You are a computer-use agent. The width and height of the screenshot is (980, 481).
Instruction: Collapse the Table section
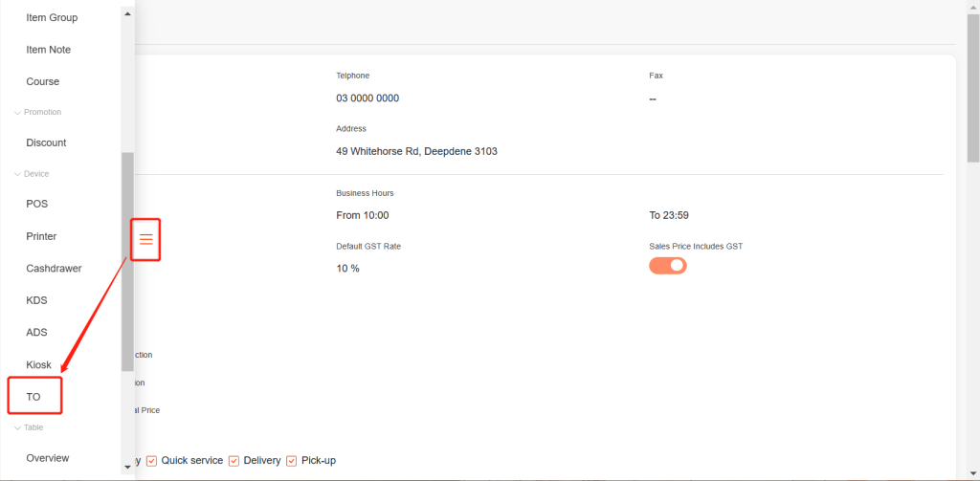[x=17, y=427]
